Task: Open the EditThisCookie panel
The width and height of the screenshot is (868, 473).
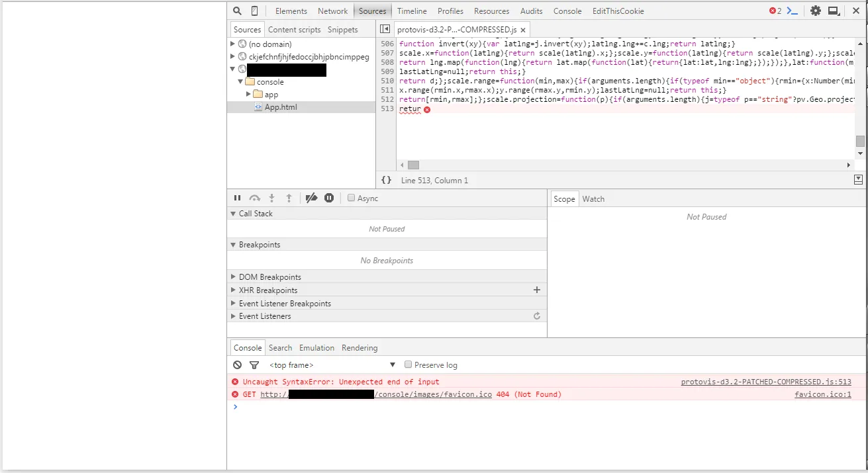Action: (x=618, y=11)
